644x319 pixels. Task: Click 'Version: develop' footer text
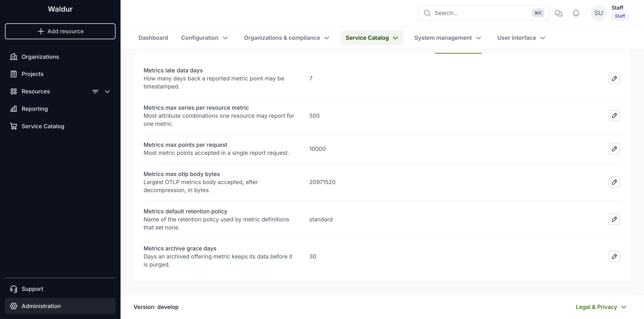point(156,307)
